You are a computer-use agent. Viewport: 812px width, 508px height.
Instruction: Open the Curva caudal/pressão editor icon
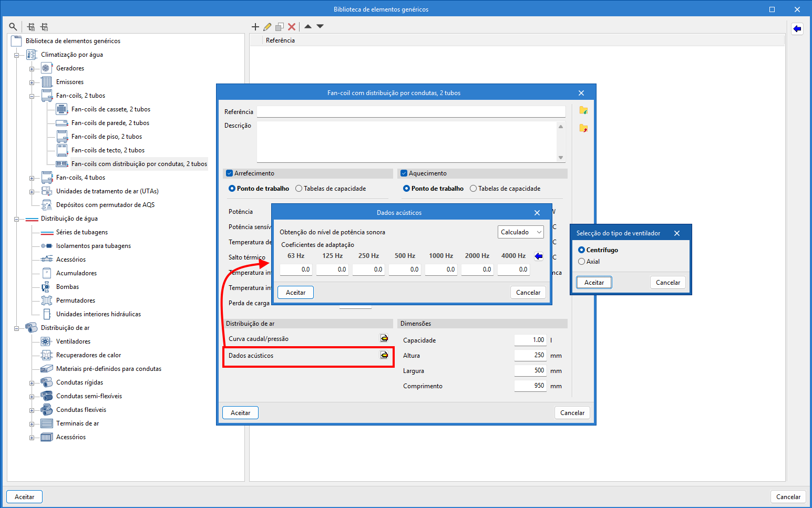pyautogui.click(x=384, y=338)
